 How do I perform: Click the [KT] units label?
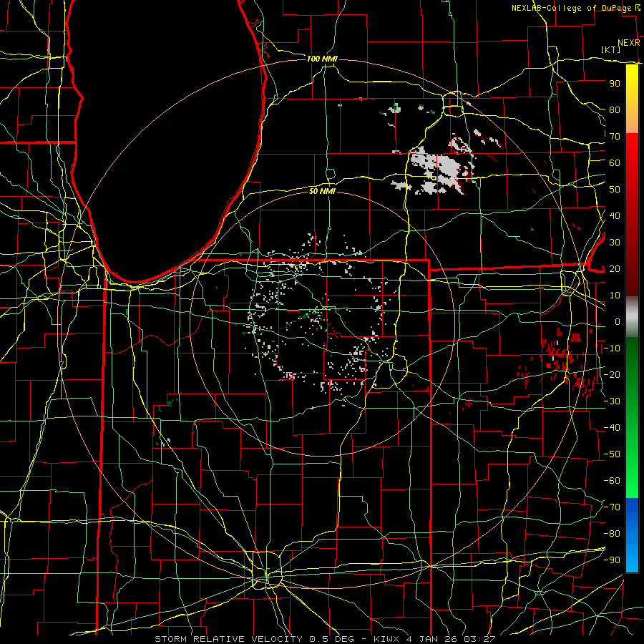point(610,49)
